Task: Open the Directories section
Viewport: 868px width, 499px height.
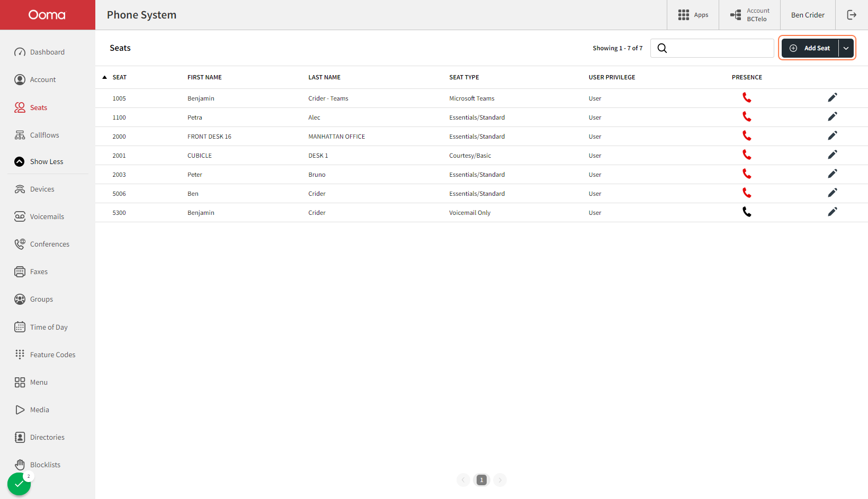Action: 40,437
